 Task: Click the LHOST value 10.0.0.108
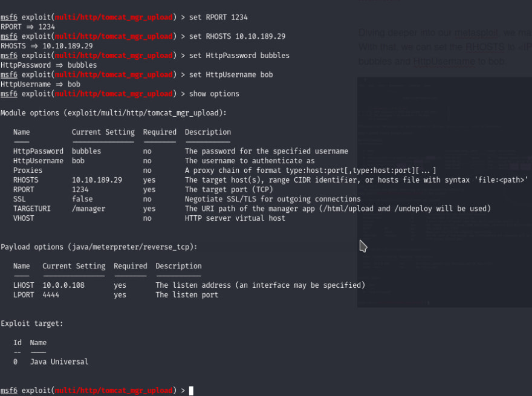point(63,285)
